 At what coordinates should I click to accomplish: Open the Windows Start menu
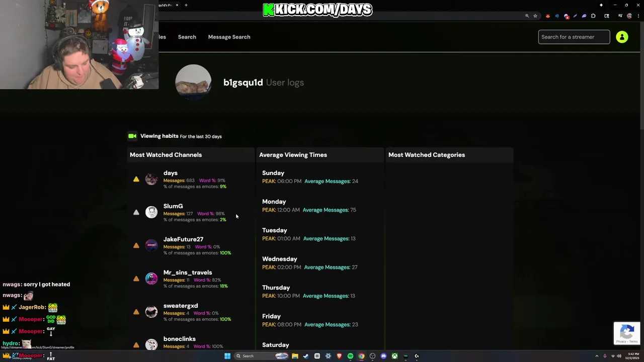[227, 356]
